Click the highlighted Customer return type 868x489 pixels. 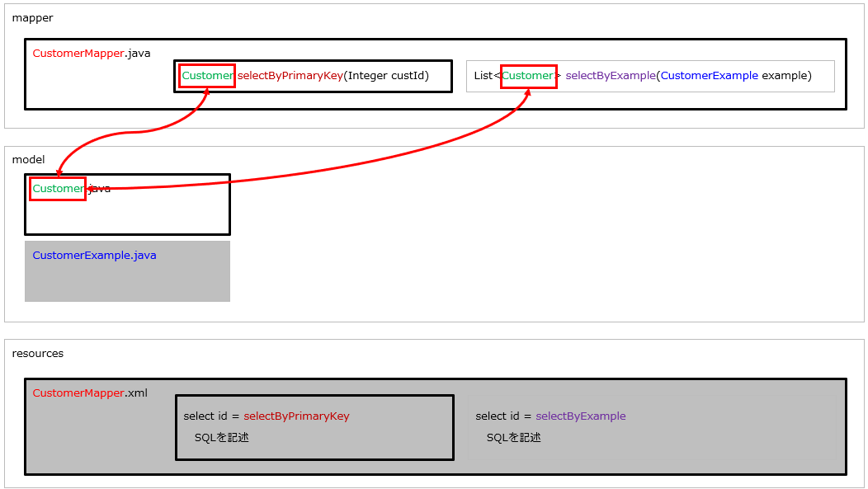point(206,75)
